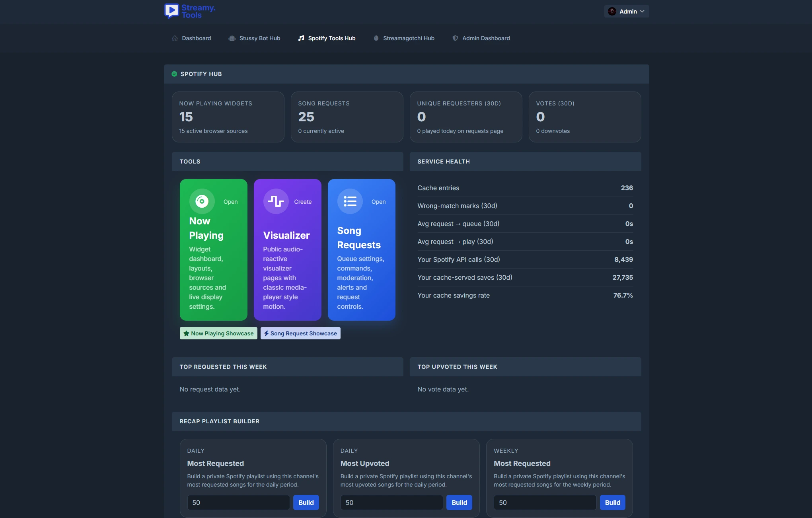
Task: Click the Service Health heading
Action: [x=444, y=162]
